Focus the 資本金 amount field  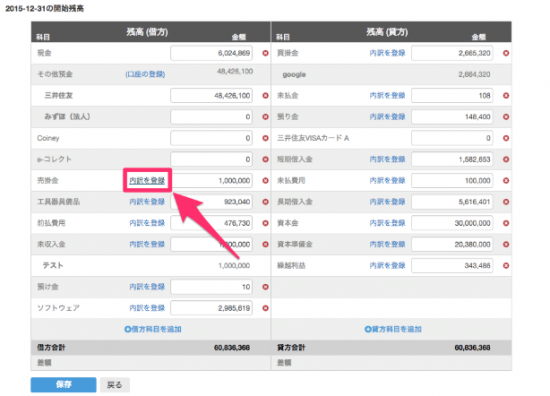tap(452, 223)
